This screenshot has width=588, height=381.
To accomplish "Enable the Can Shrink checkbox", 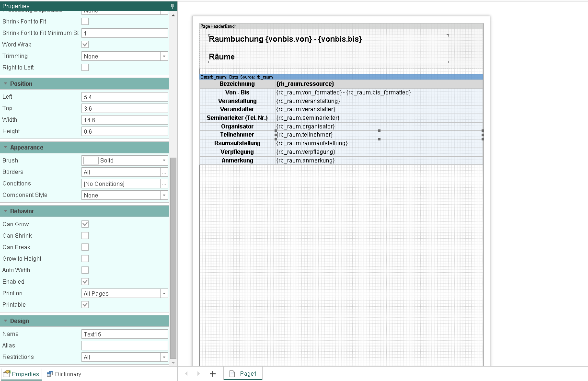I will click(85, 236).
